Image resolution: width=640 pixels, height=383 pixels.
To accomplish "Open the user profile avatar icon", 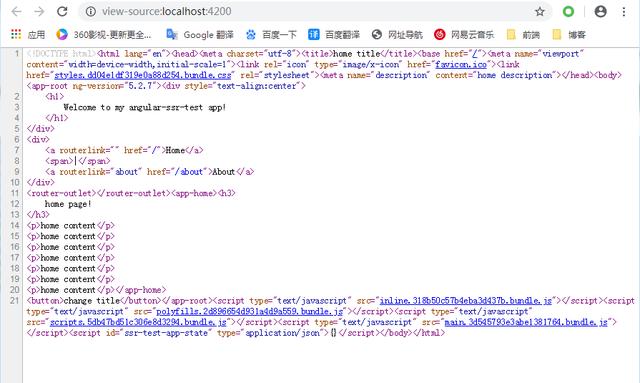I will coord(600,11).
